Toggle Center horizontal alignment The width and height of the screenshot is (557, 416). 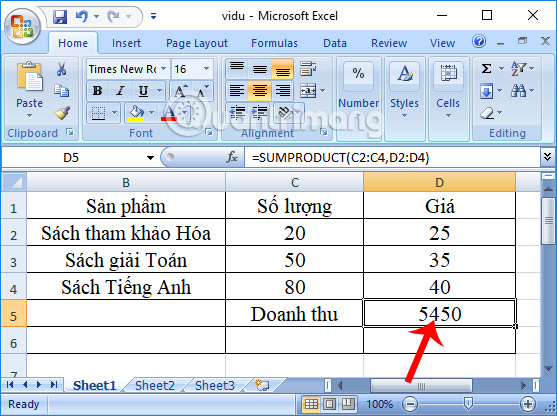tap(260, 91)
